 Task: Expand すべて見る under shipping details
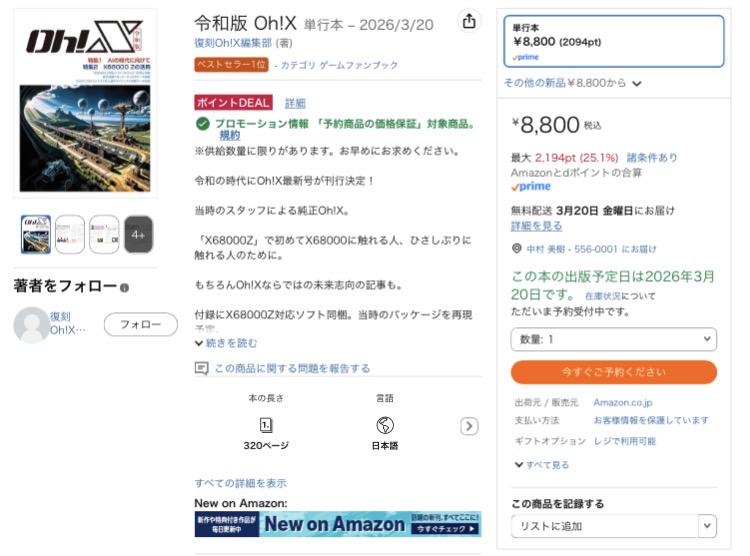point(541,465)
